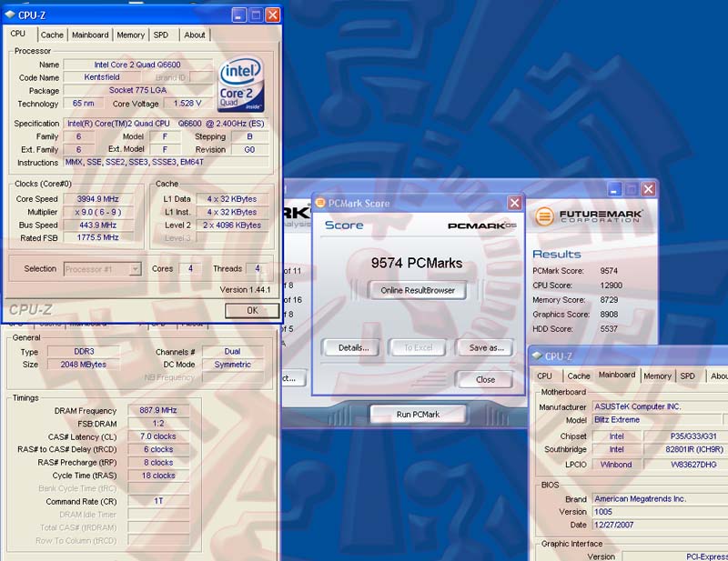Click the Multiplier value x 9.0
Image resolution: width=728 pixels, height=561 pixels.
tap(98, 212)
